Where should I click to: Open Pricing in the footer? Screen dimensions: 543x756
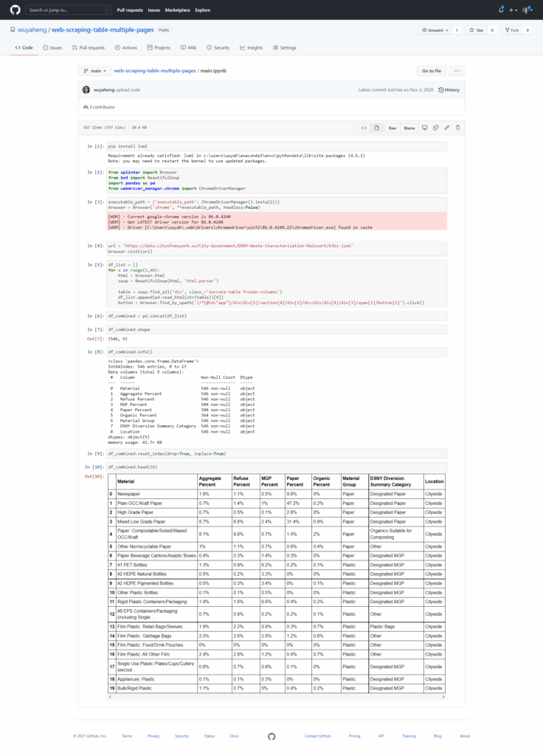pos(354,736)
